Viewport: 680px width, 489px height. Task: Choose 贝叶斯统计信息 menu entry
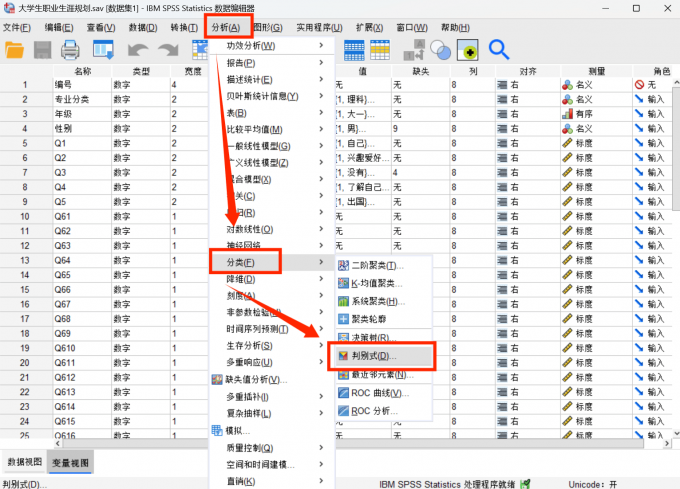(x=262, y=96)
